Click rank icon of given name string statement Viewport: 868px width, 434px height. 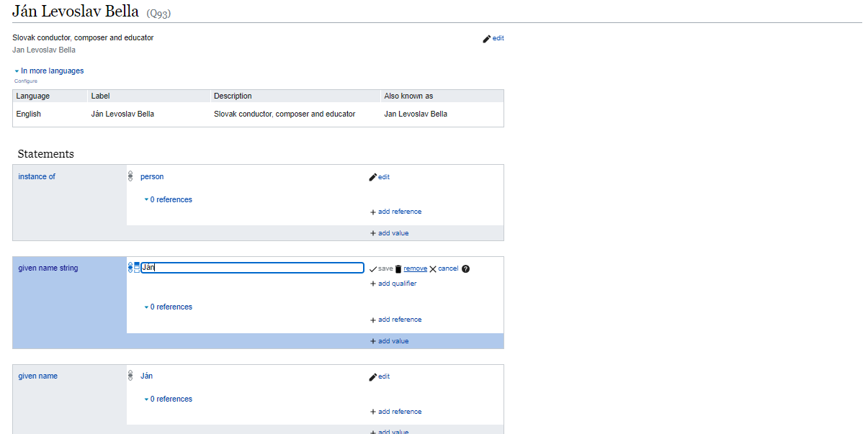[130, 268]
